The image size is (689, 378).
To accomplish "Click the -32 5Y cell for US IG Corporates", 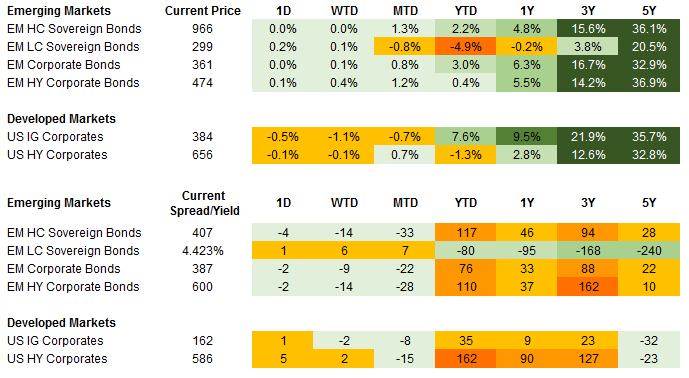I will [649, 341].
